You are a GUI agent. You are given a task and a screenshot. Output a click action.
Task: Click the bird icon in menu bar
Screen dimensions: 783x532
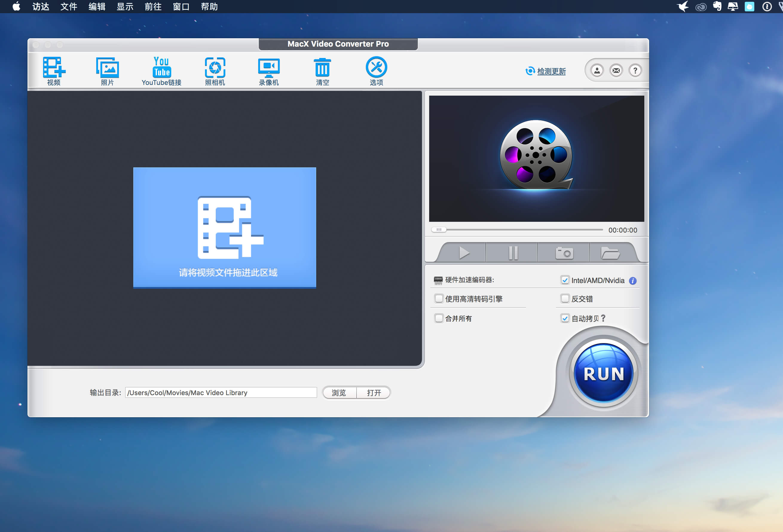tap(683, 6)
